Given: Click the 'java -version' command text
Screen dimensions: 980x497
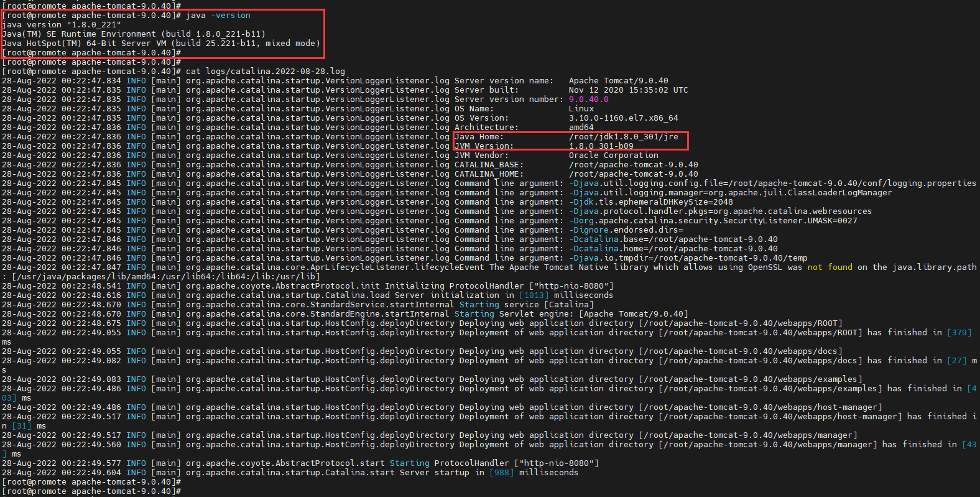Looking at the screenshot, I should [218, 16].
